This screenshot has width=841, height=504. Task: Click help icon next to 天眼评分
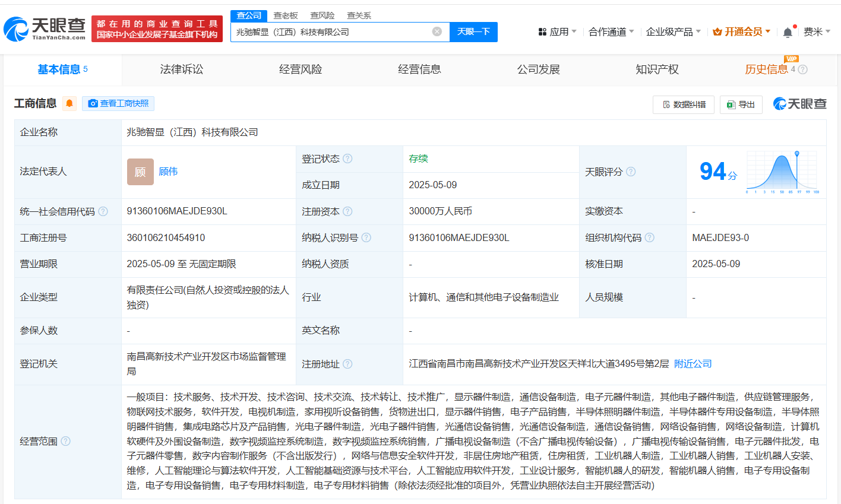pyautogui.click(x=631, y=172)
